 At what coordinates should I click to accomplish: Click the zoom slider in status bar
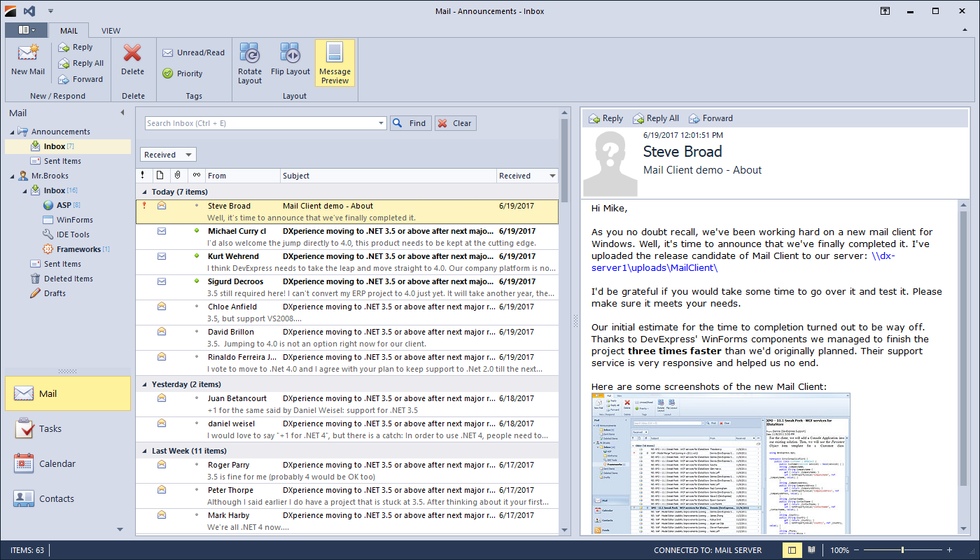(x=902, y=550)
